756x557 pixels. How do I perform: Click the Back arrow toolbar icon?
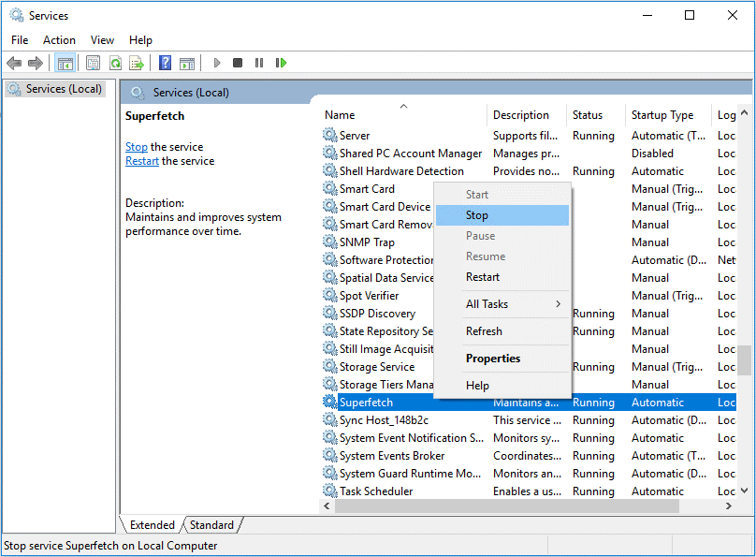[x=14, y=63]
